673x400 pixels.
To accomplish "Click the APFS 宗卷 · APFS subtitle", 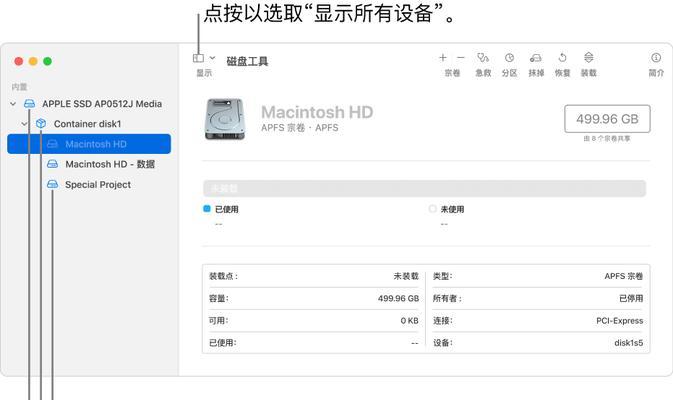I will point(300,127).
